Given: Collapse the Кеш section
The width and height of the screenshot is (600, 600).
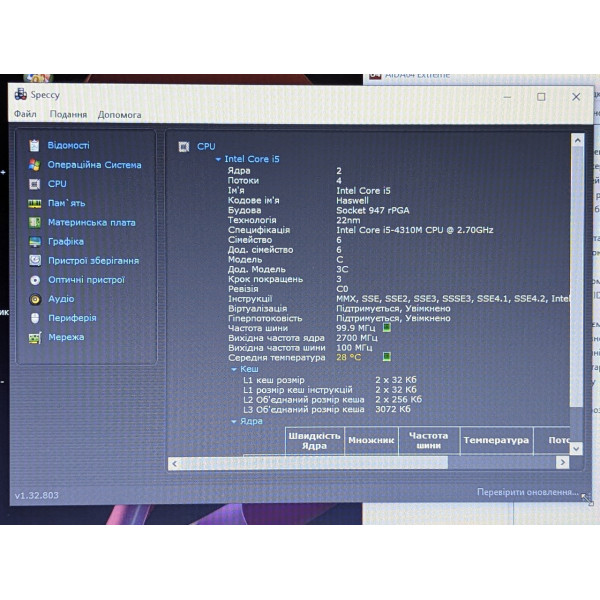Looking at the screenshot, I should (x=234, y=370).
